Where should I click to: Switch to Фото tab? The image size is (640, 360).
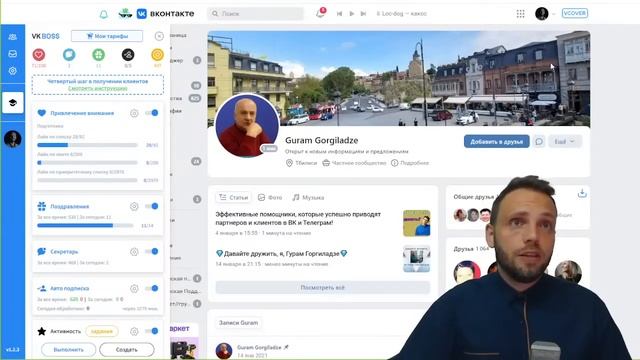[270, 198]
